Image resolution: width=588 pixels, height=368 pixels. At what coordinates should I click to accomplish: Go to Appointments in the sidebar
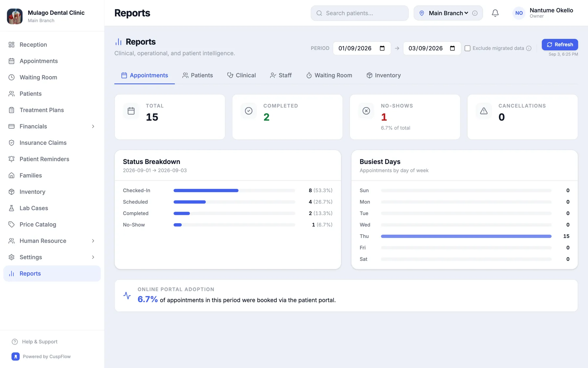[x=52, y=61]
